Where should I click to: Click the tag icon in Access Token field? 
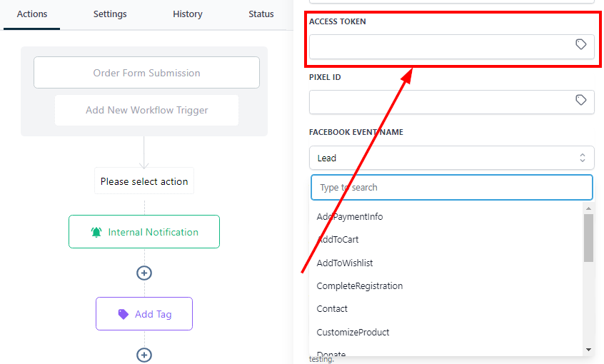point(581,45)
